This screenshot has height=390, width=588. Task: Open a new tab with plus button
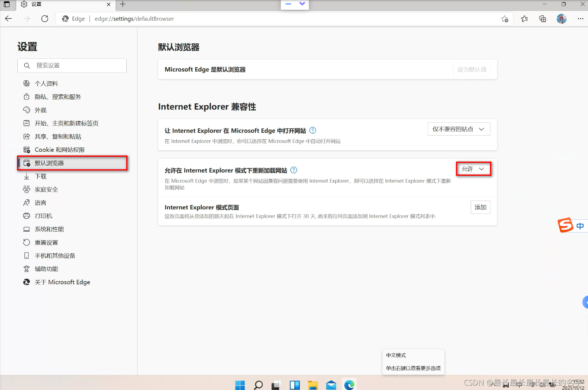click(x=123, y=4)
